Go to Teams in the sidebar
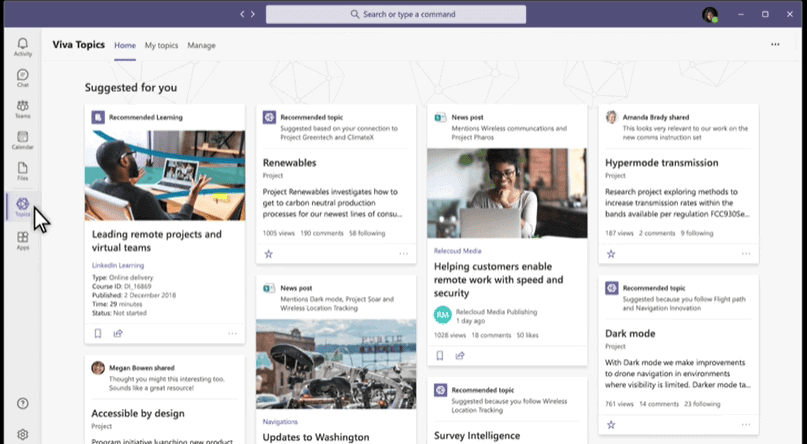This screenshot has width=807, height=444. [22, 109]
